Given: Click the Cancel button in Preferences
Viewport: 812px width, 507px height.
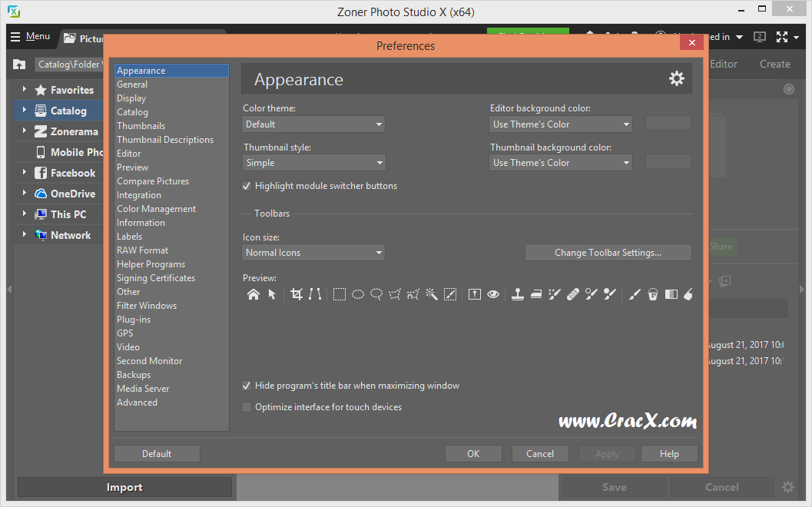Looking at the screenshot, I should click(x=540, y=454).
